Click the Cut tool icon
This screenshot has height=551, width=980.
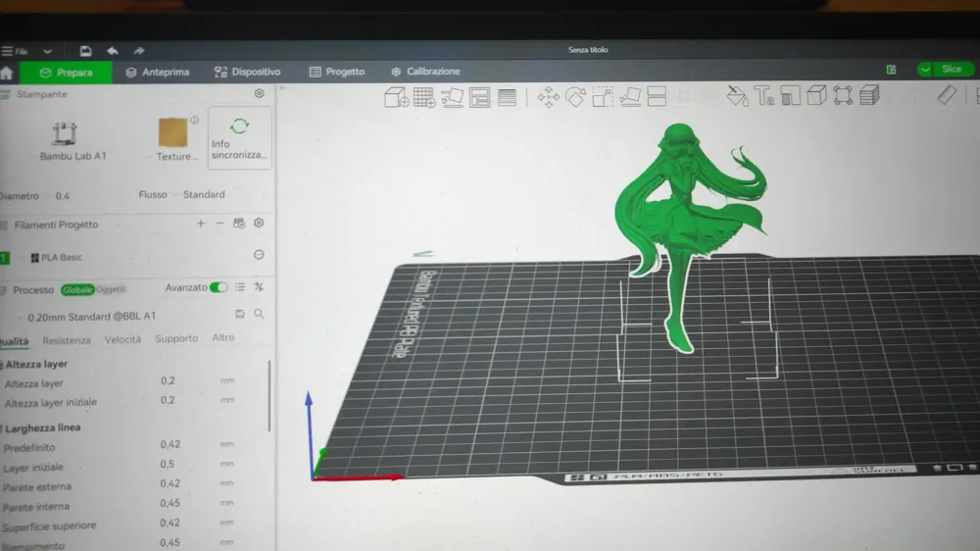(657, 96)
